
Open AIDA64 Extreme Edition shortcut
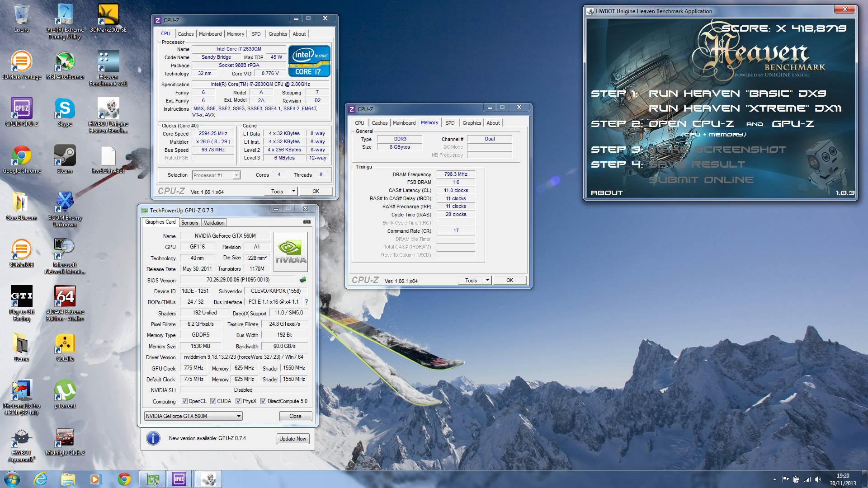[65, 303]
